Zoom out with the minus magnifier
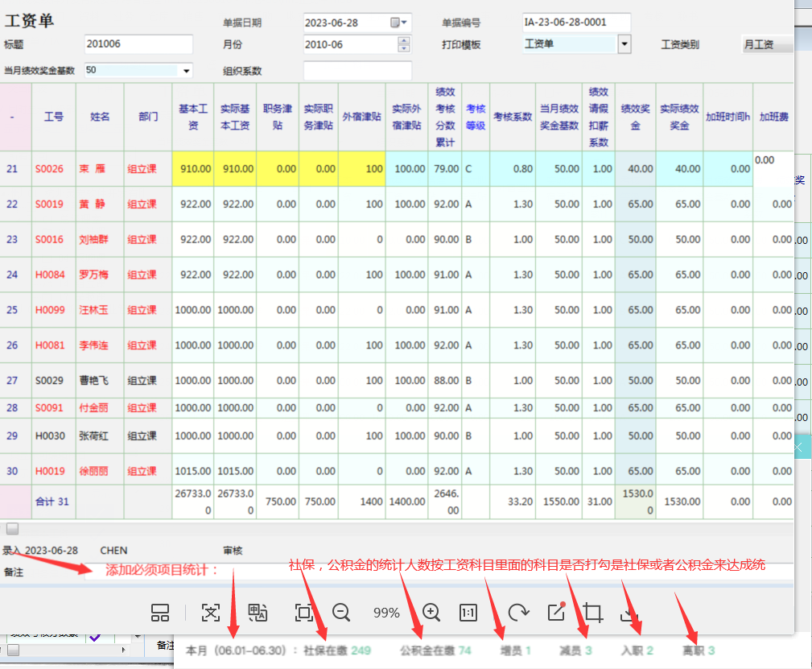The width and height of the screenshot is (812, 669). [341, 613]
